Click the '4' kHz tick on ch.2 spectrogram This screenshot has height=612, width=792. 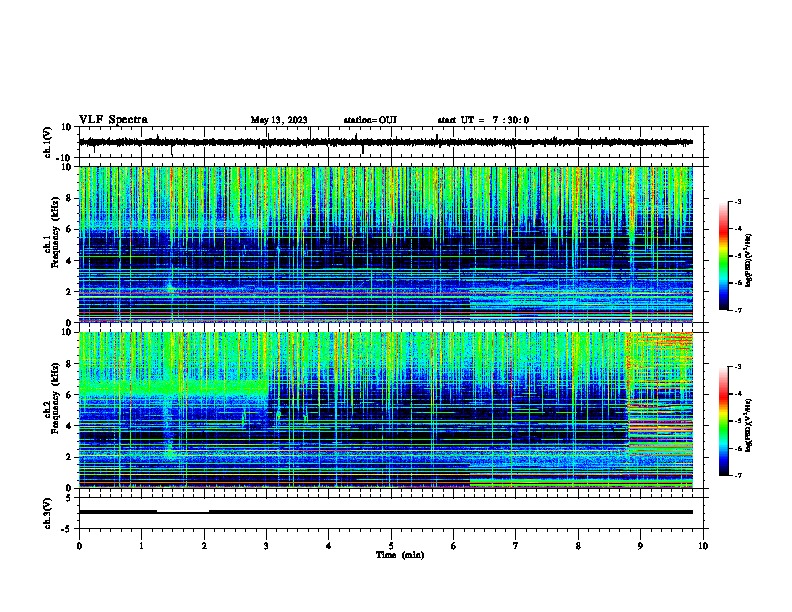click(x=69, y=426)
